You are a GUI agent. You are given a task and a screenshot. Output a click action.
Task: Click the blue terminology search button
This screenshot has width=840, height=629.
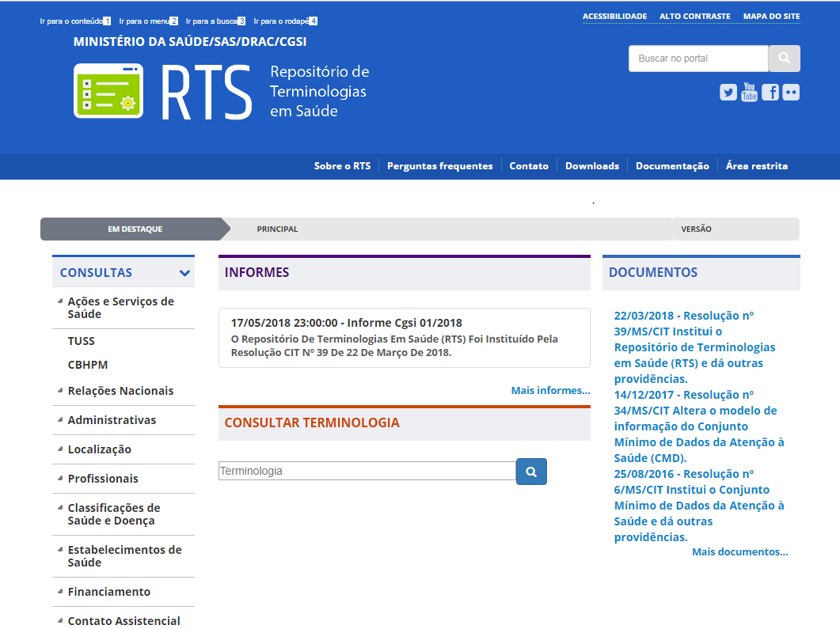(531, 472)
